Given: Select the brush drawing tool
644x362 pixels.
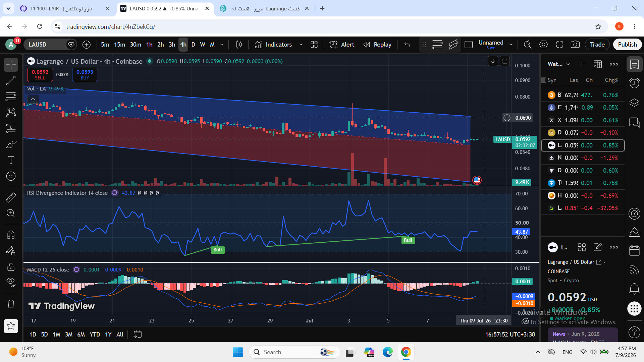Looking at the screenshot, I should [x=11, y=144].
